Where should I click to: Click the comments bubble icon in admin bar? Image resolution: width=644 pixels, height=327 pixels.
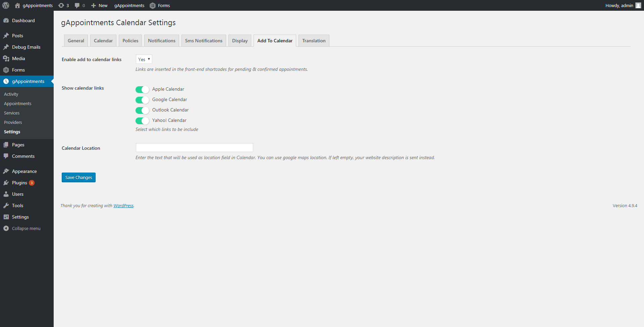click(77, 5)
